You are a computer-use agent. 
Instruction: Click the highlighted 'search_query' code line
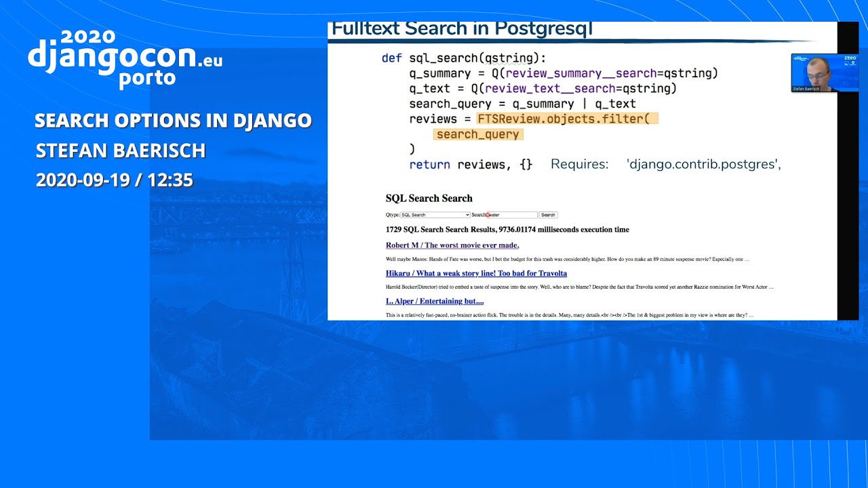[478, 134]
